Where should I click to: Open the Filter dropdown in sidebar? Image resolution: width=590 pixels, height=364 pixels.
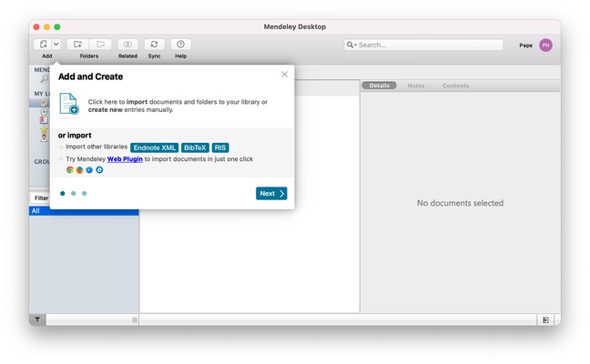coord(40,197)
